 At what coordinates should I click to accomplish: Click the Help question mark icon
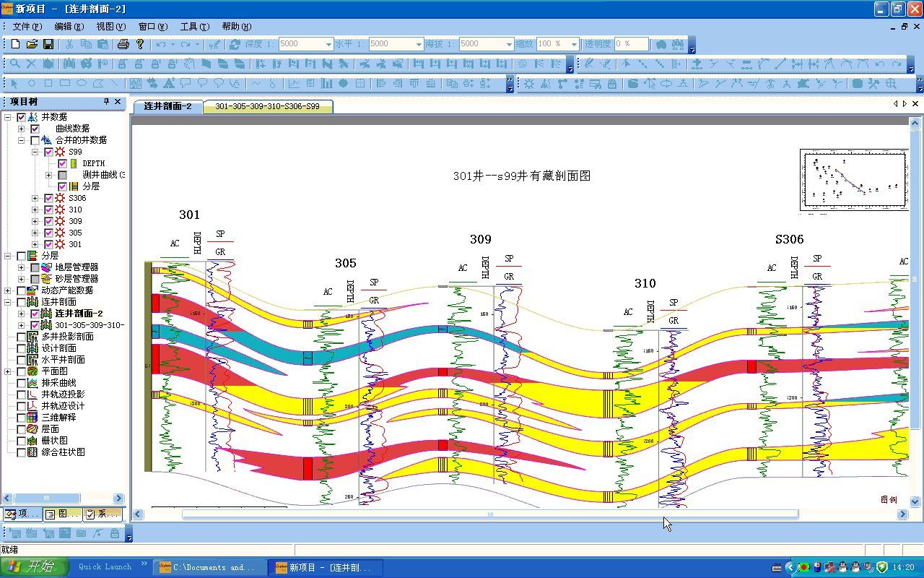[x=140, y=44]
